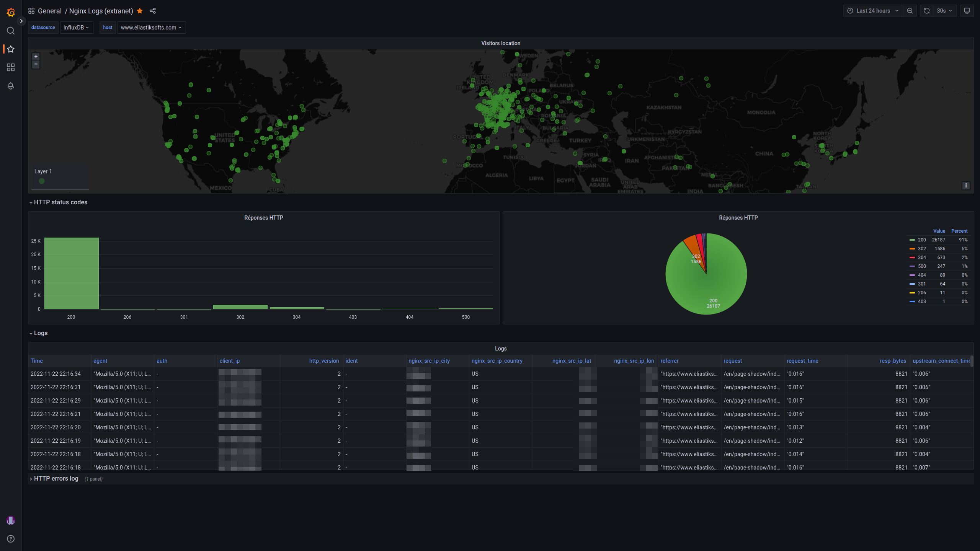This screenshot has width=980, height=551.
Task: Open the pie chart Réponses HTTP panel title
Action: [x=738, y=218]
